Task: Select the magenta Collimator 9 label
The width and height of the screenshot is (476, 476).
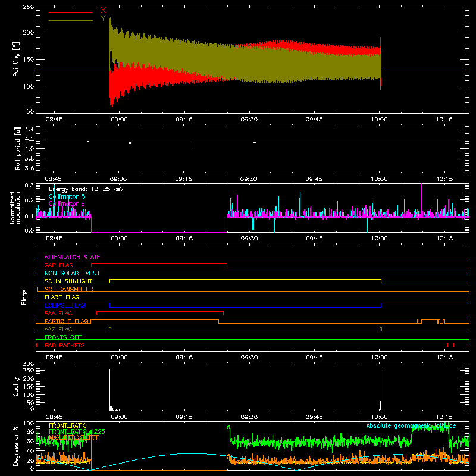Action: click(67, 203)
